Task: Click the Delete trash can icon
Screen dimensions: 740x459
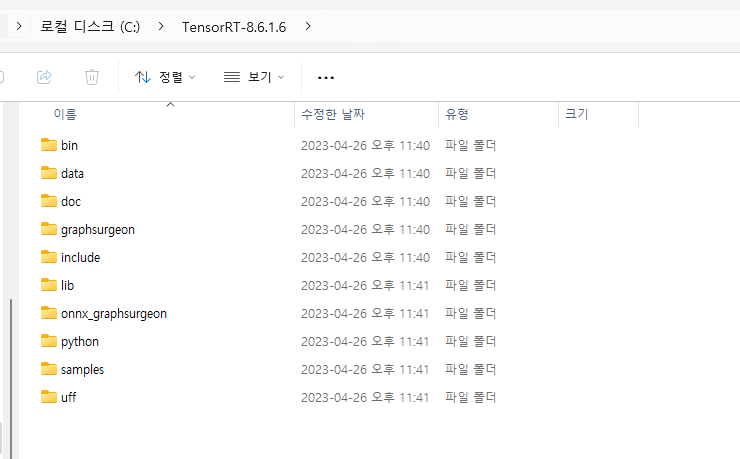Action: tap(92, 76)
